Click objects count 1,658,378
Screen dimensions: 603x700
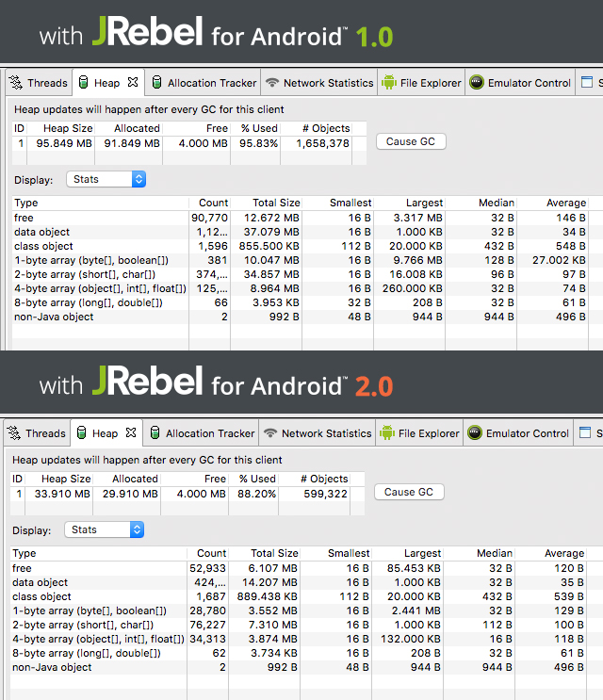(323, 143)
